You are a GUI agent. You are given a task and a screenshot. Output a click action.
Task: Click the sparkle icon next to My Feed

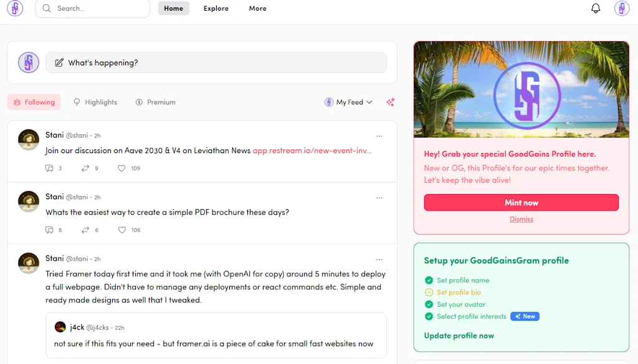tap(390, 102)
